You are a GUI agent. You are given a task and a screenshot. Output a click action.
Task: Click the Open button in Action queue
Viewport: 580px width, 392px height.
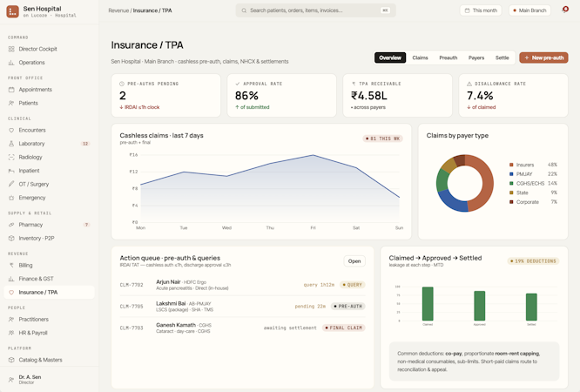pyautogui.click(x=354, y=261)
